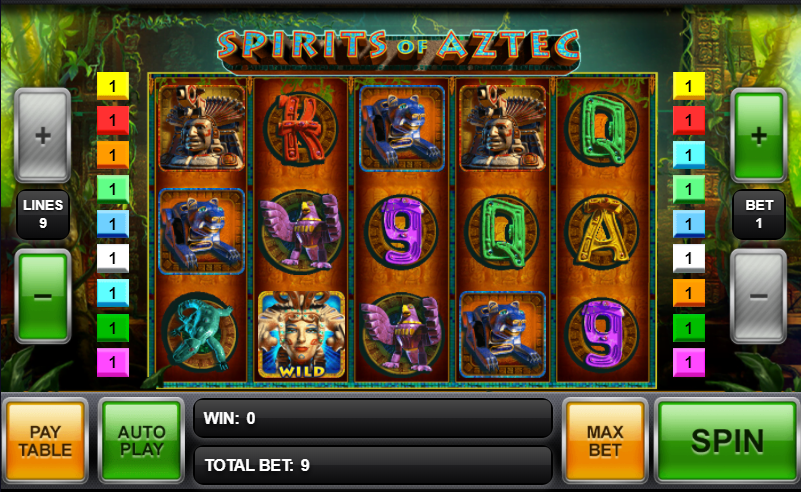Click the WILD goddess symbol
The height and width of the screenshot is (492, 801).
pos(301,335)
